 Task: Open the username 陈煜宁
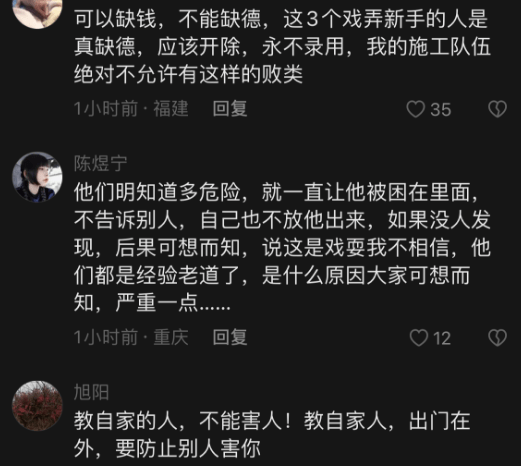pos(101,163)
